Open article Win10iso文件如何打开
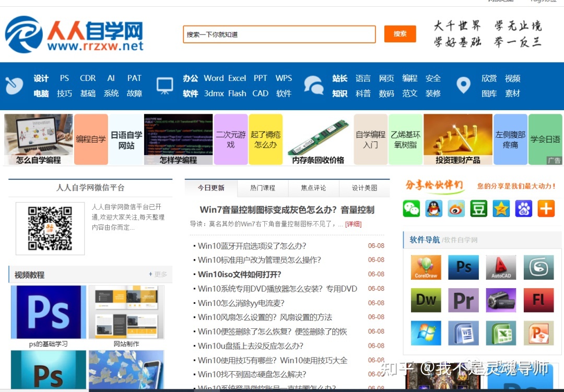The image size is (564, 392). (240, 275)
